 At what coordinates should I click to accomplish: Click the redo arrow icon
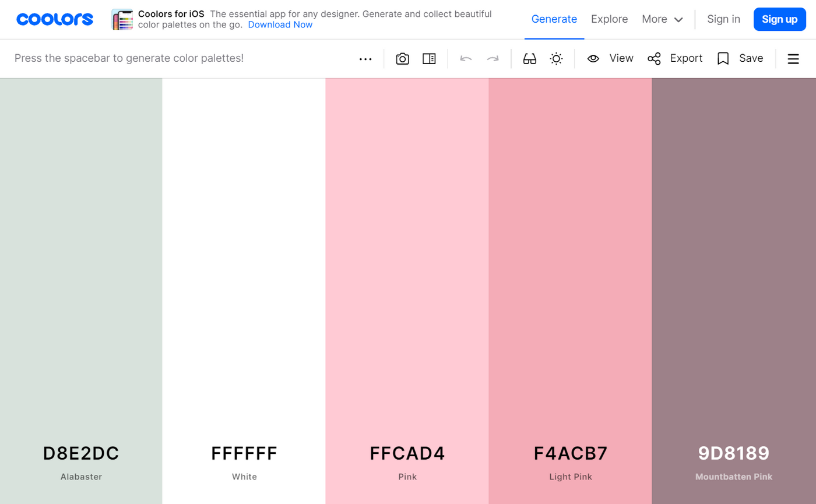pyautogui.click(x=493, y=59)
